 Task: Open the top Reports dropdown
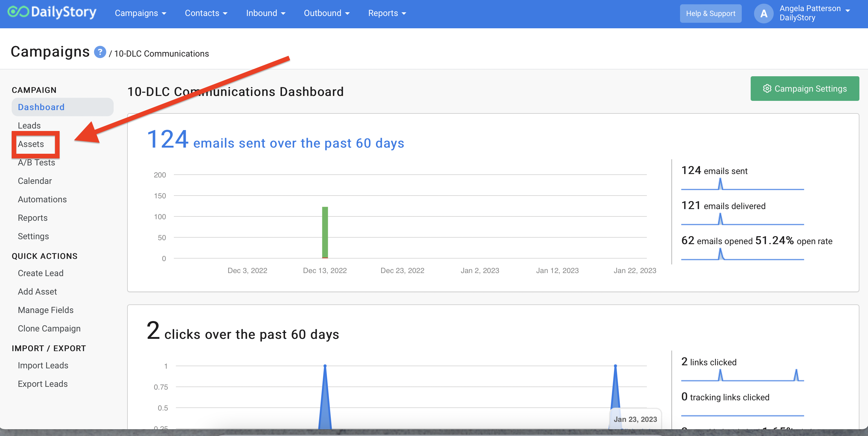pos(387,13)
